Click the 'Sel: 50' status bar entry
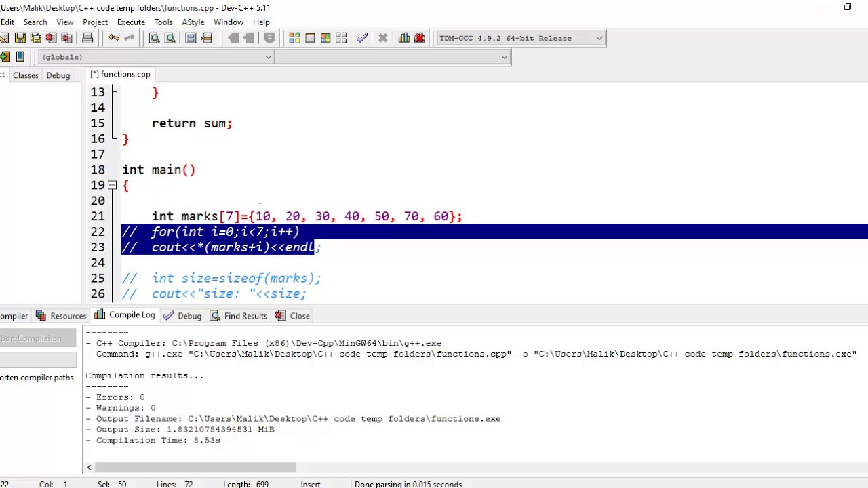Viewport: 868px width, 488px height. click(112, 484)
